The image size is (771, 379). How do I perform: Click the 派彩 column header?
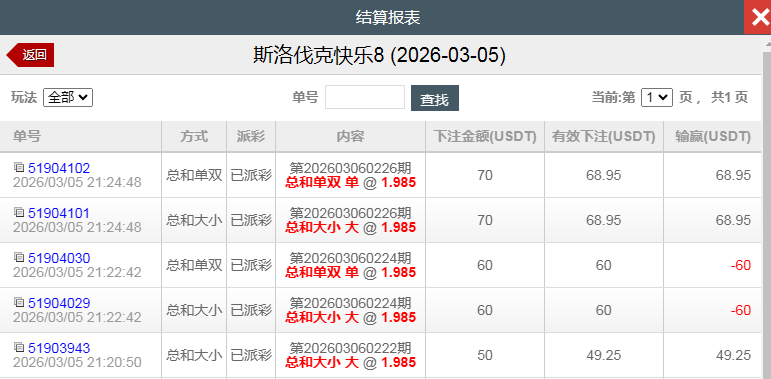(251, 136)
